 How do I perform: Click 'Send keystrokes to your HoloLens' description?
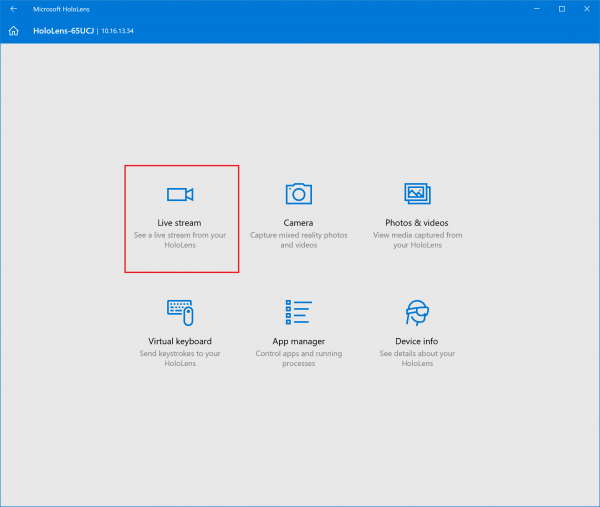click(180, 358)
